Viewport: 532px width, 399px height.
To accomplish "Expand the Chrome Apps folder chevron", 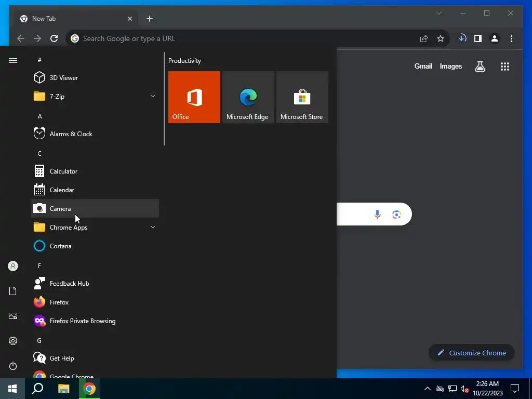I will pos(153,228).
